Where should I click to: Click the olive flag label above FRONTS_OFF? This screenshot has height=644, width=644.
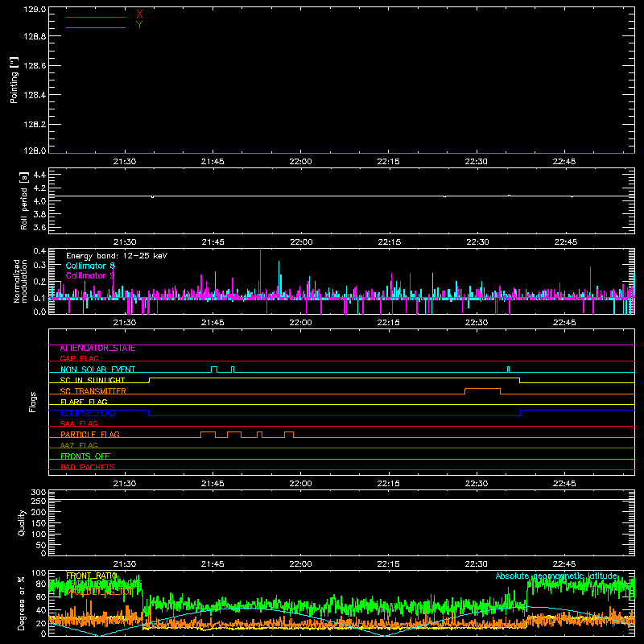tap(79, 445)
